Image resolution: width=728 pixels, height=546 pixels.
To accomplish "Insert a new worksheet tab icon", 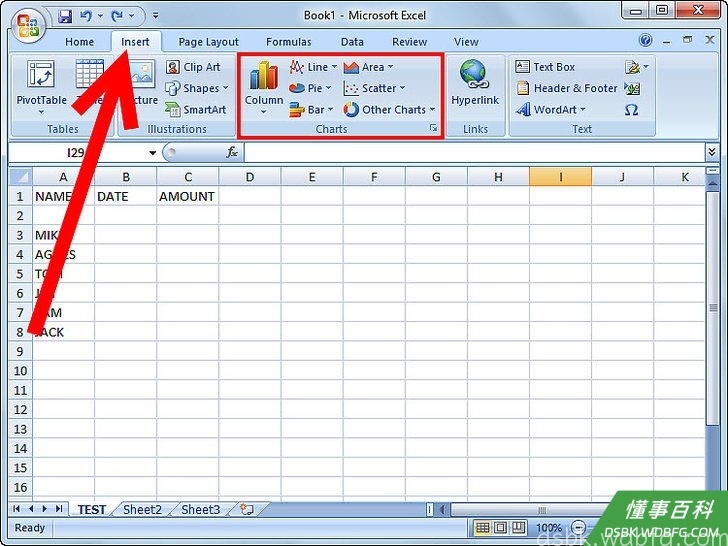I will point(247,509).
